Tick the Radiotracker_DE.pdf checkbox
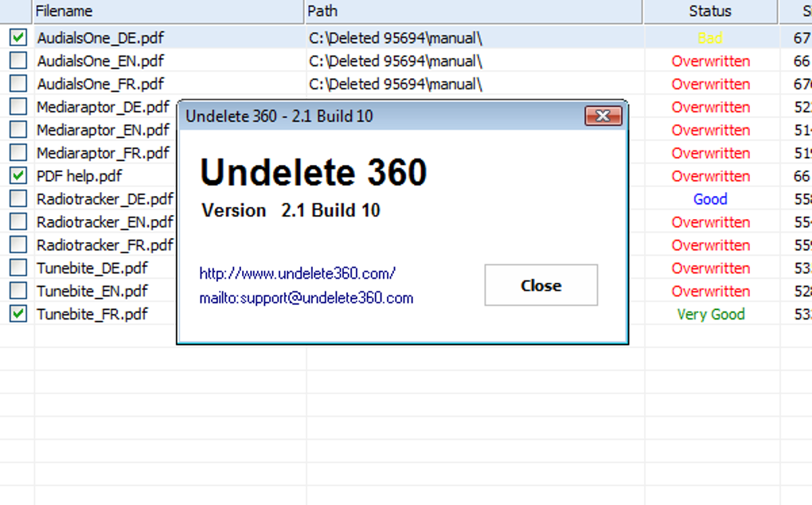The image size is (812, 505). pos(18,199)
